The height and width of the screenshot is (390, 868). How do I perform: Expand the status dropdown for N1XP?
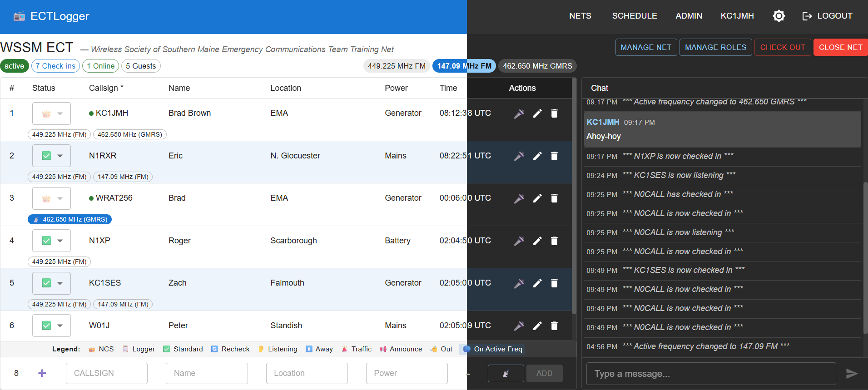point(51,241)
